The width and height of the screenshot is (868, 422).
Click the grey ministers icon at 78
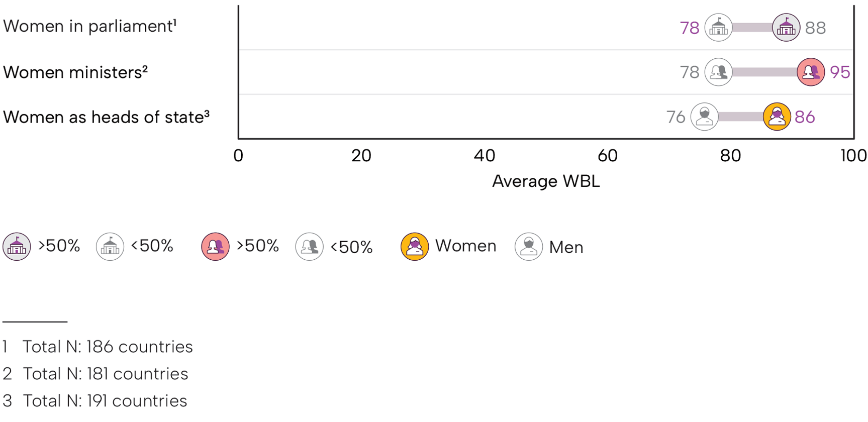pyautogui.click(x=718, y=72)
